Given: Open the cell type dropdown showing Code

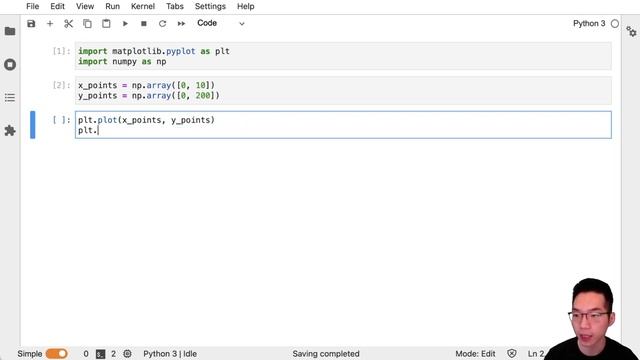Looking at the screenshot, I should (x=220, y=23).
